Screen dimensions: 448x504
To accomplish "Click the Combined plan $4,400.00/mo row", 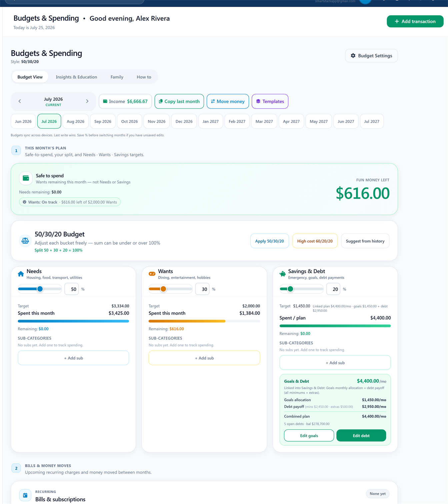I will 335,416.
